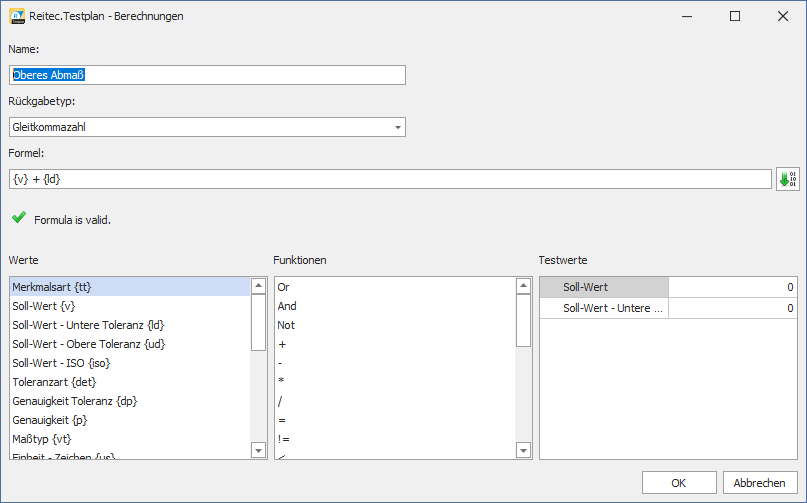Open the Rückgabetyp dropdown arrow

(x=397, y=127)
